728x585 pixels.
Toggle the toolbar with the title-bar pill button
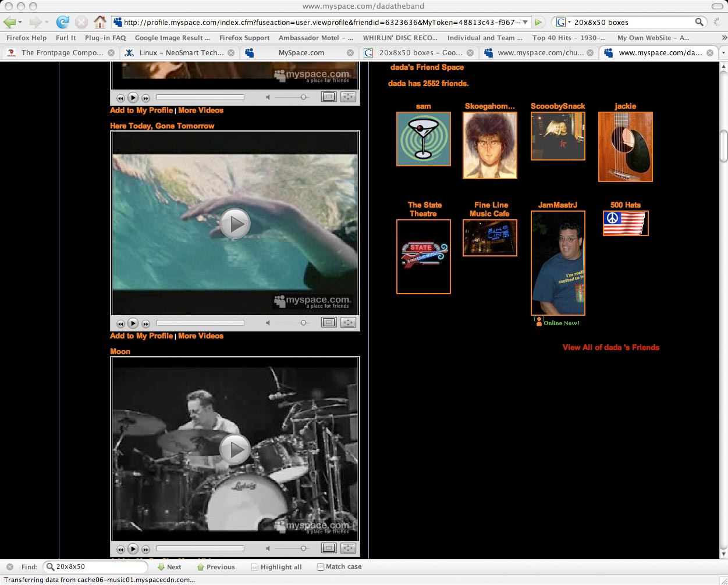pyautogui.click(x=717, y=6)
